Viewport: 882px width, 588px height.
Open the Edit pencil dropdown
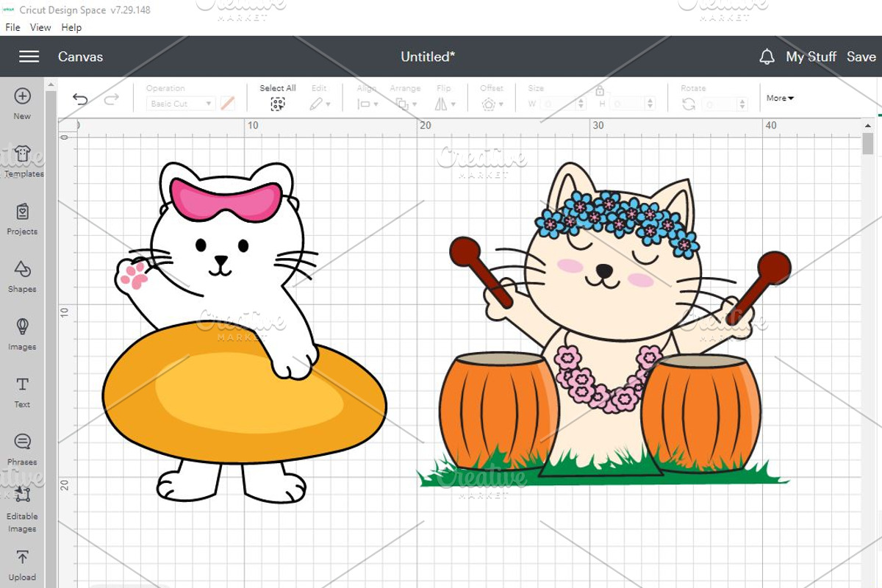coord(320,104)
